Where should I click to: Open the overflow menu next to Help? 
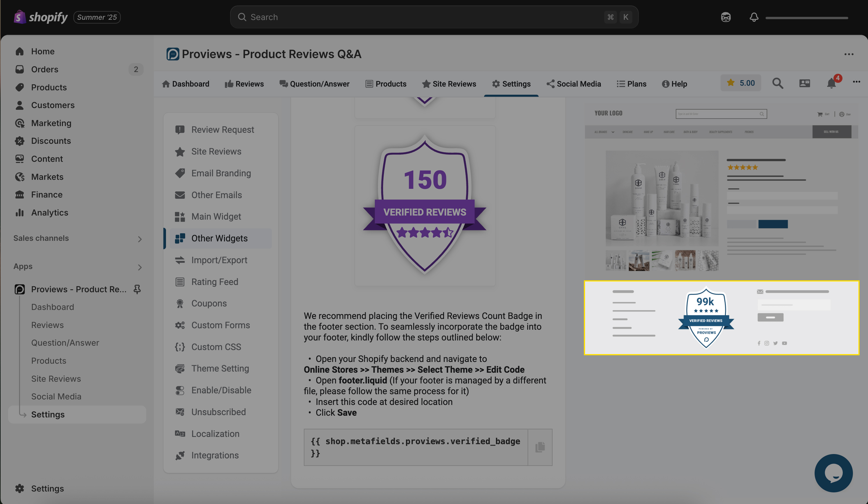pos(857,82)
